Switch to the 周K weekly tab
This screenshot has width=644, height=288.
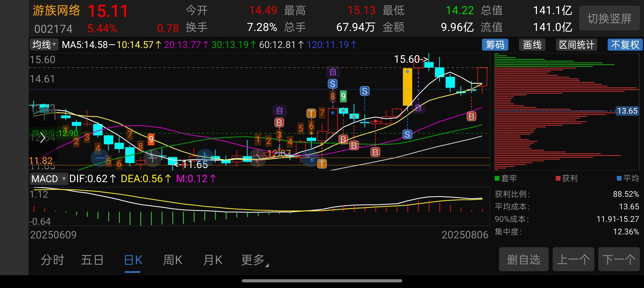[173, 260]
